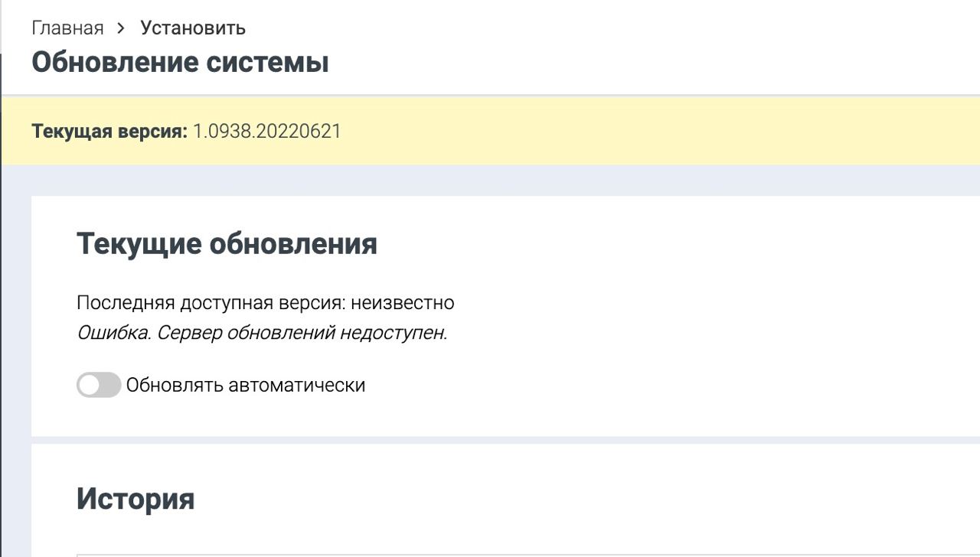Click the white knob of the auto-update switch
This screenshot has width=980, height=557.
point(90,385)
